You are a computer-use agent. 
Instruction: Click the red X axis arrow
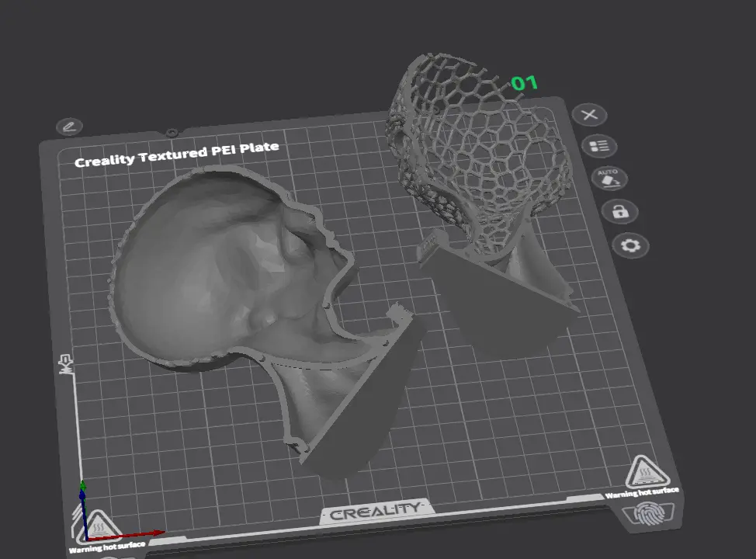[127, 536]
